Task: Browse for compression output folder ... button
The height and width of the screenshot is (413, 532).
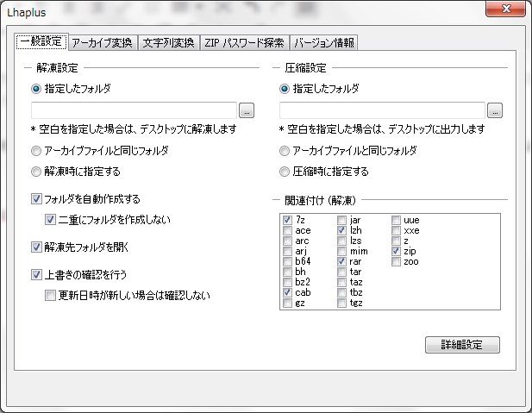Action: pyautogui.click(x=495, y=110)
